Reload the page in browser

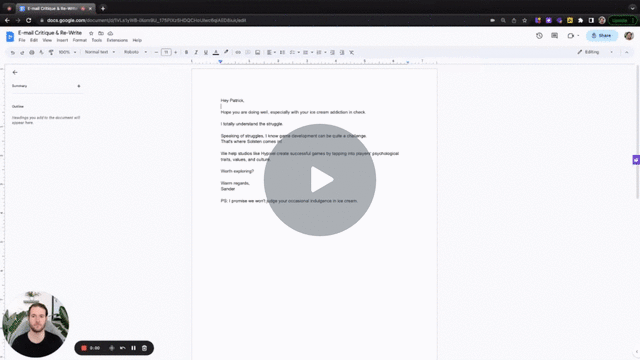pos(28,20)
